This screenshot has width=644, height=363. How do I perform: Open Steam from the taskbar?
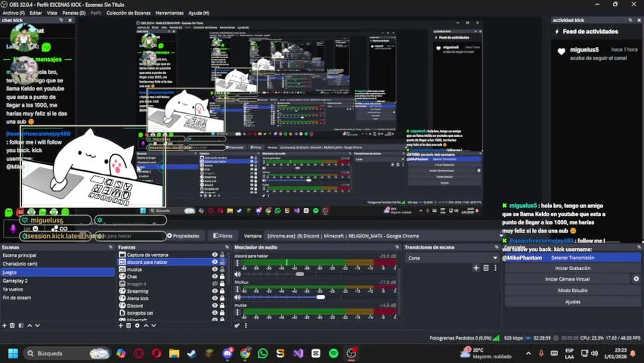point(191,353)
